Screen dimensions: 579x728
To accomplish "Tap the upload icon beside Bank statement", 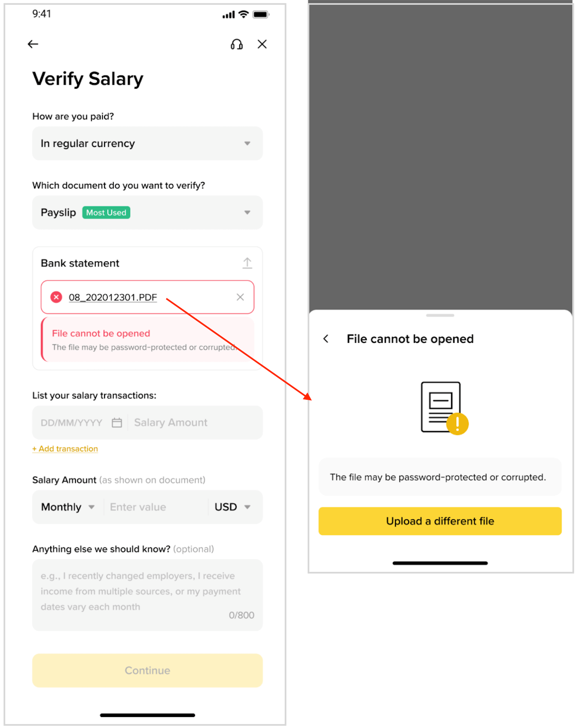I will pos(247,263).
